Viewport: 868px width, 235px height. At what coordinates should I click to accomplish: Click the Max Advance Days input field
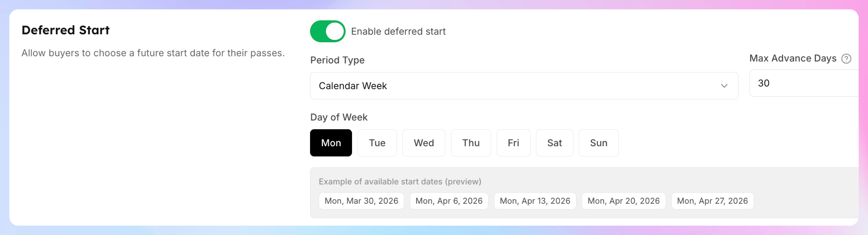pyautogui.click(x=804, y=83)
